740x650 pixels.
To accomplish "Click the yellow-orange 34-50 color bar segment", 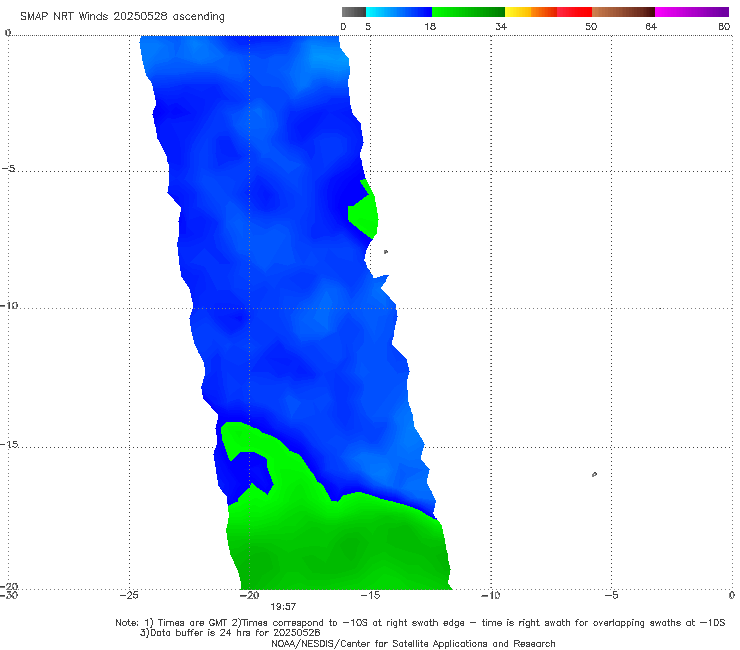I will pyautogui.click(x=548, y=12).
